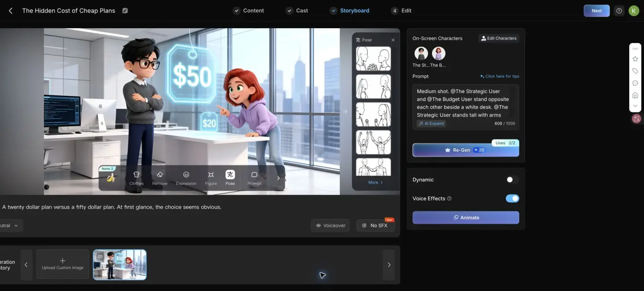Screen dimensions: 644x291
Task: Choose the Figure tool
Action: click(x=211, y=178)
